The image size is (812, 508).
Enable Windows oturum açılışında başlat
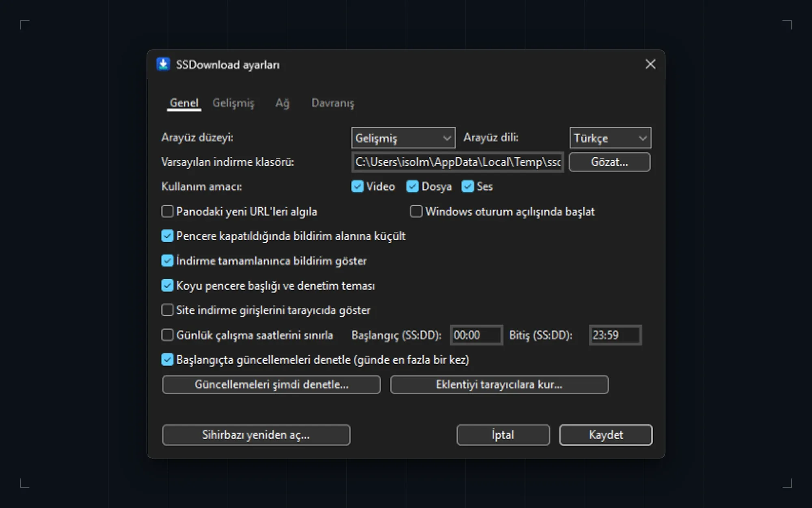(x=416, y=211)
